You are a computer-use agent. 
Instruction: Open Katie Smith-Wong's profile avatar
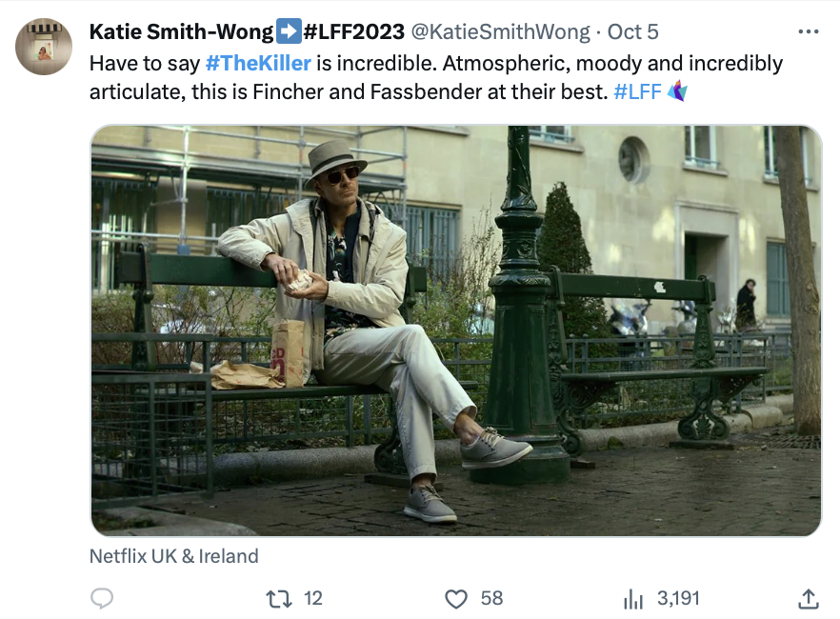44,46
